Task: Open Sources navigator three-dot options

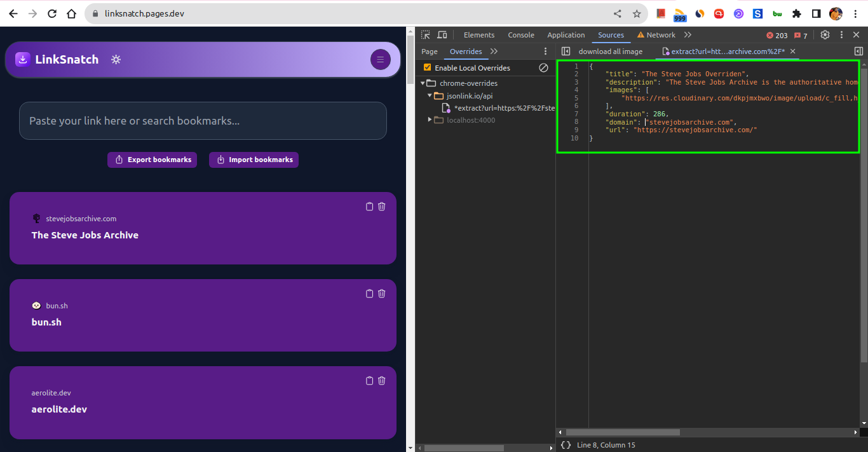Action: pyautogui.click(x=545, y=51)
